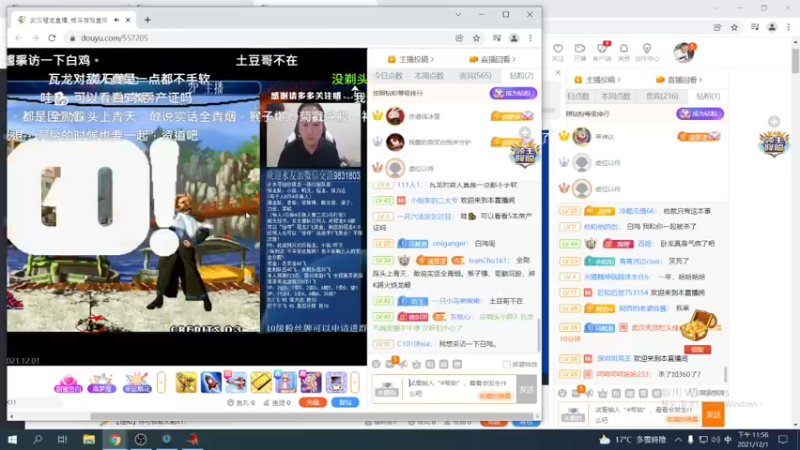Open emoji picker in front chat toolbar
The image size is (800, 450).
(377, 364)
